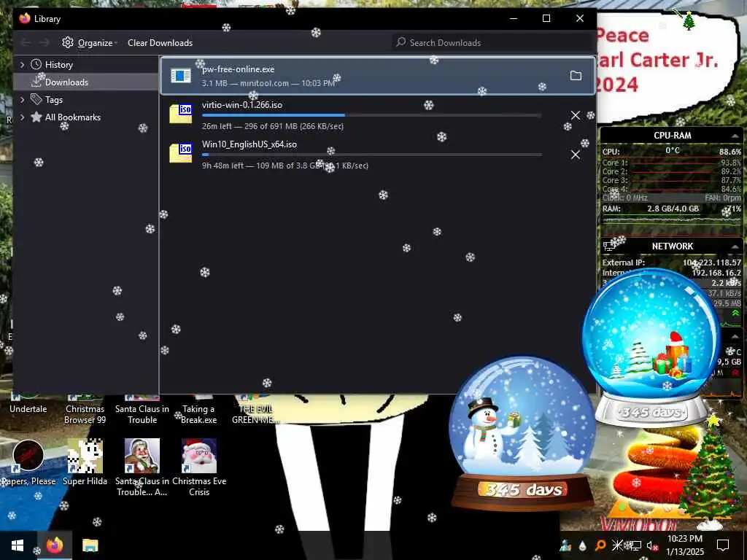Image resolution: width=747 pixels, height=560 pixels.
Task: Open Super Hilda desktop shortcut
Action: click(x=85, y=463)
